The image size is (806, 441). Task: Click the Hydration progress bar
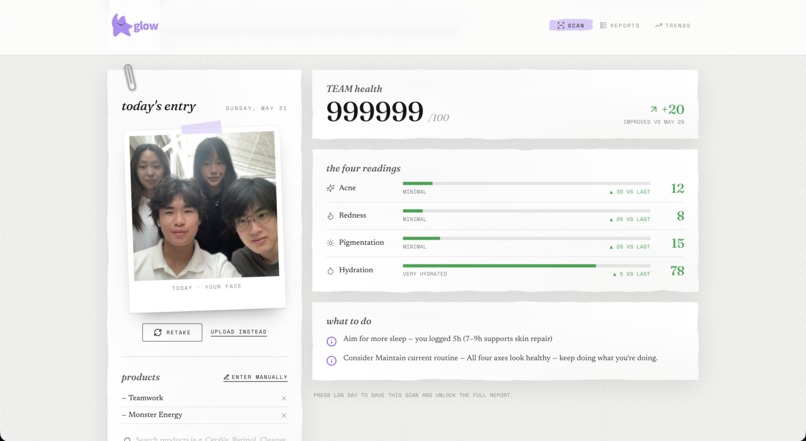[x=526, y=266]
